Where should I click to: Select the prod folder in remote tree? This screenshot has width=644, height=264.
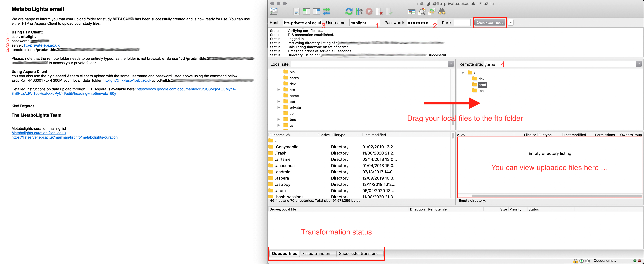(x=482, y=85)
